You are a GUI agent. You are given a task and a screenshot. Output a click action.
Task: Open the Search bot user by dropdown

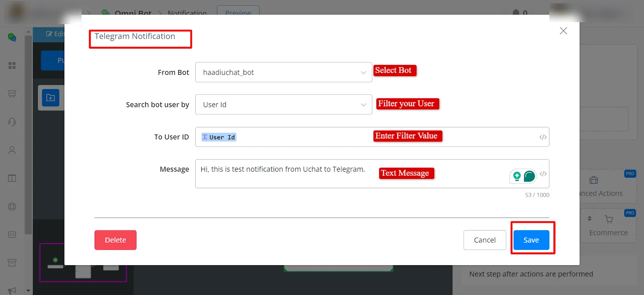(x=283, y=104)
